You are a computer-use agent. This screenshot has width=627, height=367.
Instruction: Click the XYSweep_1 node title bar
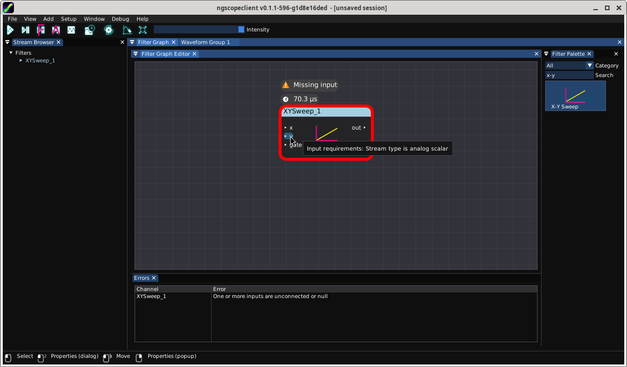(x=326, y=112)
